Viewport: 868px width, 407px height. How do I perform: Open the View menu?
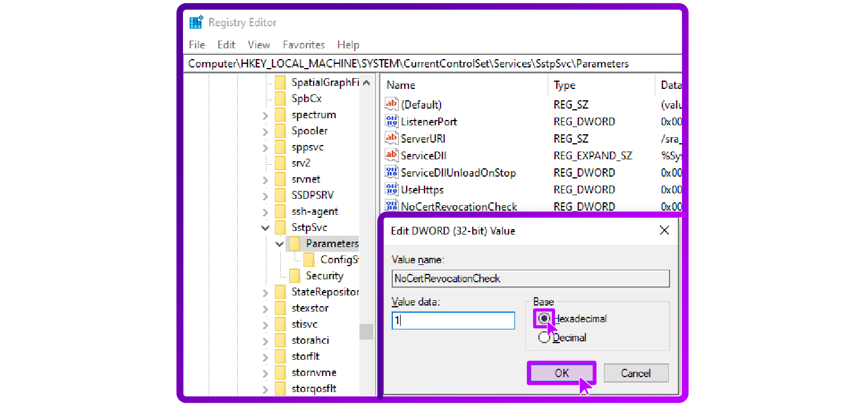click(x=259, y=45)
